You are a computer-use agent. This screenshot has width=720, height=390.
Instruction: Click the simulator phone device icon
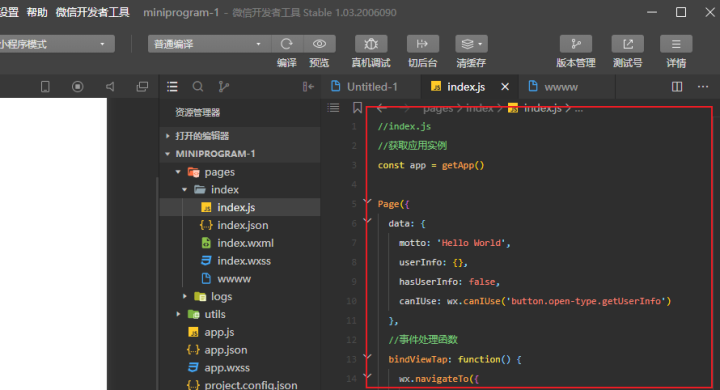[45, 86]
